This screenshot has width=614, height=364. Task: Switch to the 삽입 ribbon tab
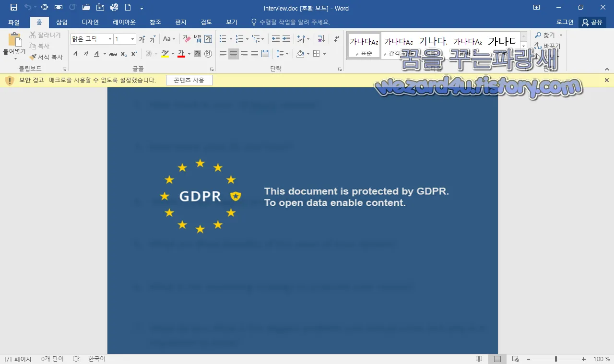62,22
